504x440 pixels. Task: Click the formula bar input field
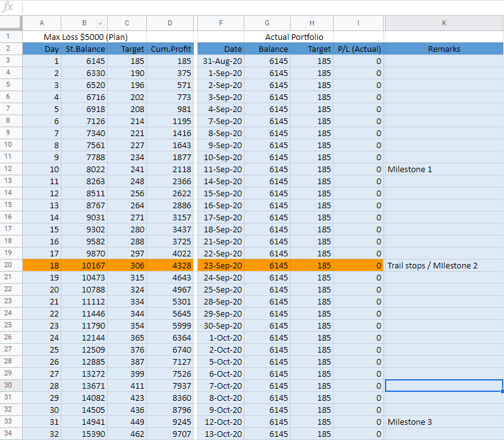coord(263,7)
